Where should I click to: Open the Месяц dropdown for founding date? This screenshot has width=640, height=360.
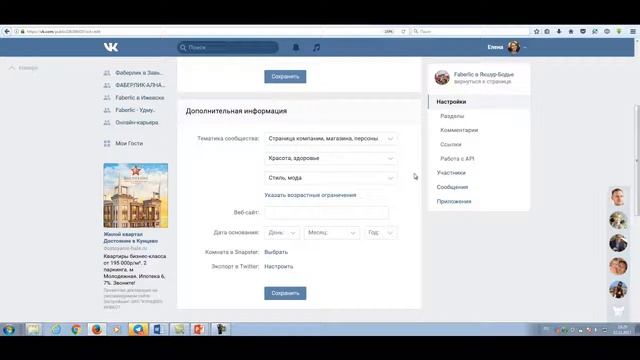pyautogui.click(x=331, y=233)
